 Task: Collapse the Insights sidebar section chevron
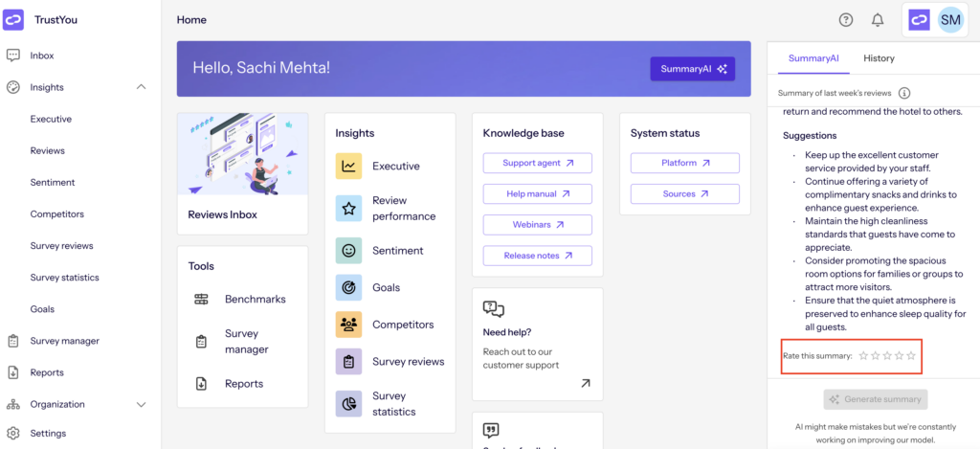click(142, 87)
